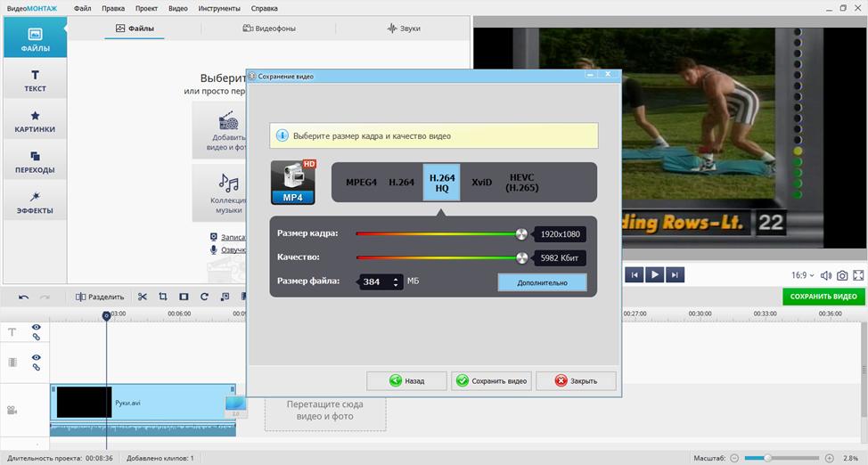Click the Качество slider handle
The height and width of the screenshot is (465, 868).
click(x=521, y=257)
